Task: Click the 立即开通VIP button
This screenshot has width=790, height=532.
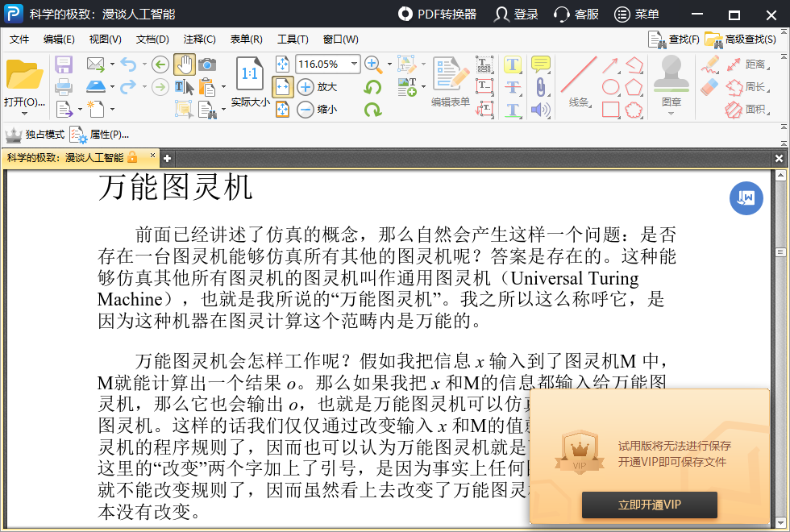Action: coord(649,505)
